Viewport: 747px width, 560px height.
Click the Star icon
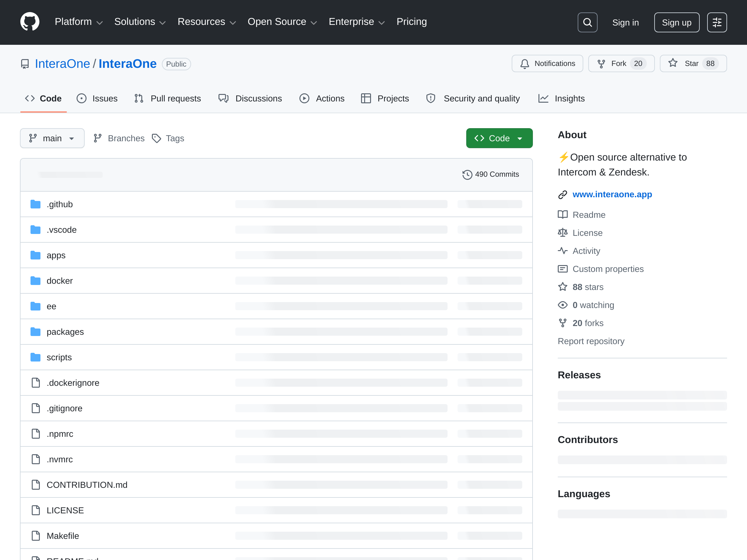click(673, 63)
